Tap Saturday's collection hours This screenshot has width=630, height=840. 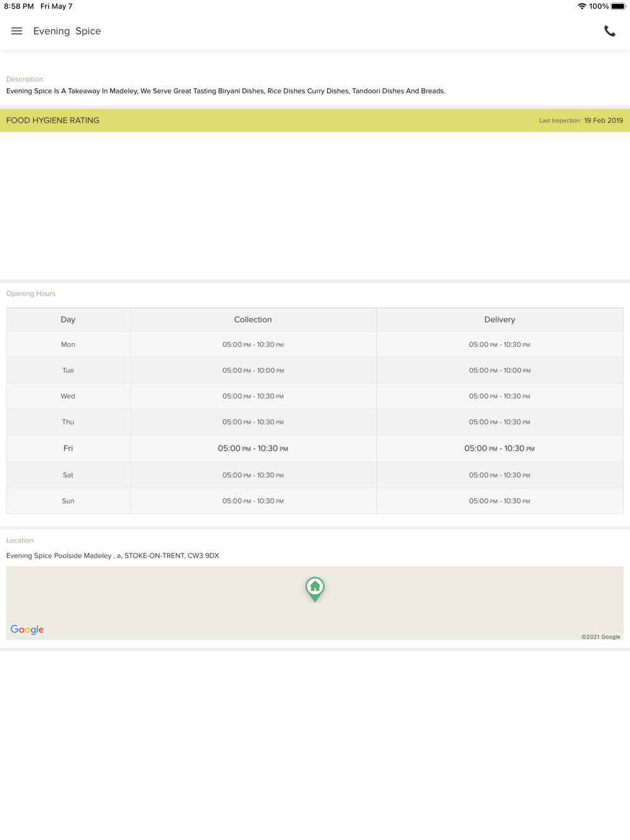coord(253,475)
